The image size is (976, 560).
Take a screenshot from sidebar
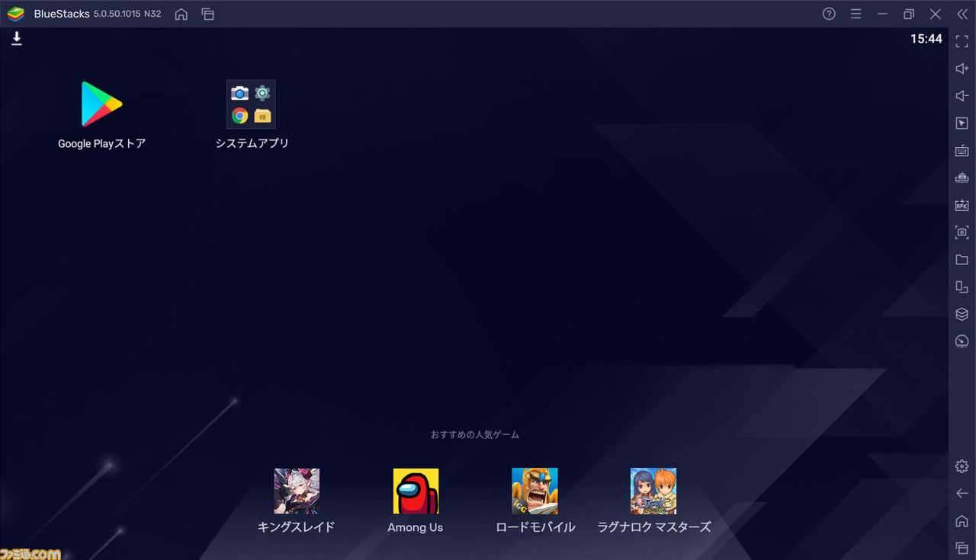[x=962, y=232]
